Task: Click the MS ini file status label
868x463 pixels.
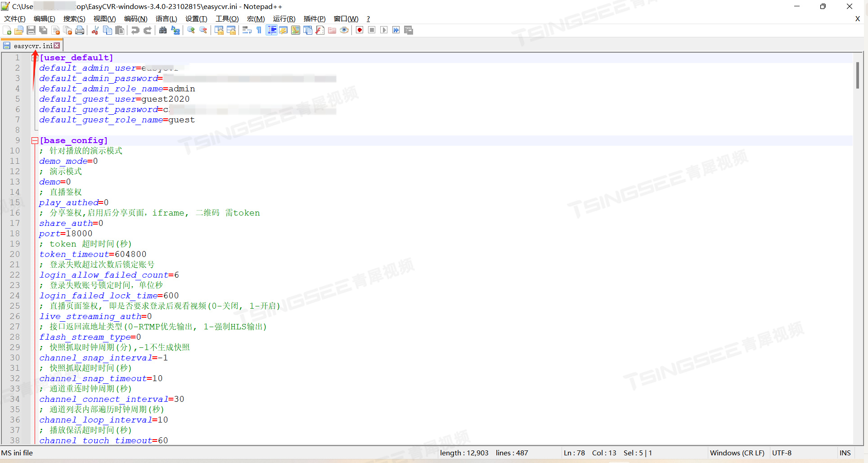Action: (x=17, y=453)
